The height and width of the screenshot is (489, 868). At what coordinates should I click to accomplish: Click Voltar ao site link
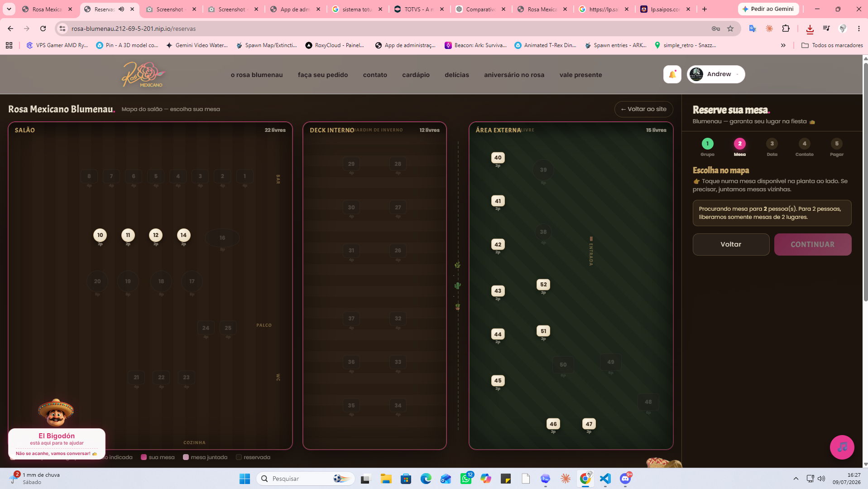click(x=643, y=109)
